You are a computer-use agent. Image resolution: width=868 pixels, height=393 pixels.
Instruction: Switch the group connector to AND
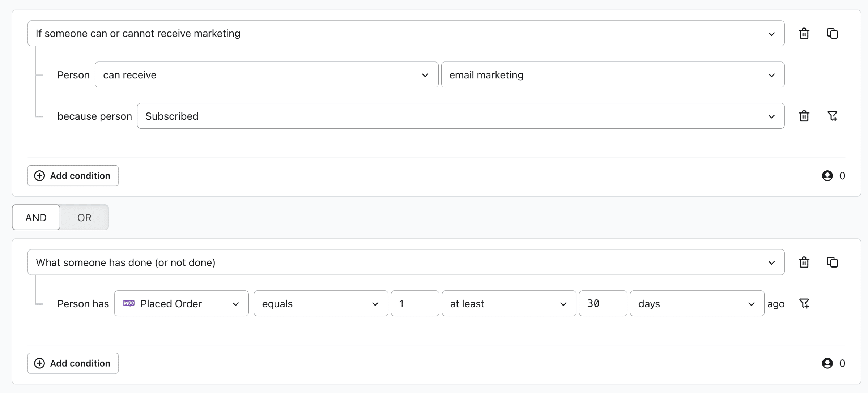(x=36, y=217)
